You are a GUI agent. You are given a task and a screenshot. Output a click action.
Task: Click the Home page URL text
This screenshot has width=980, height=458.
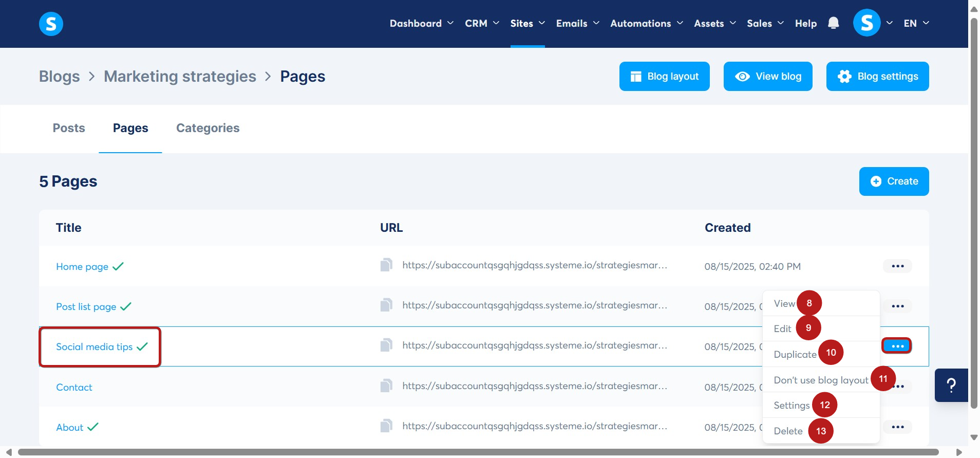coord(535,265)
